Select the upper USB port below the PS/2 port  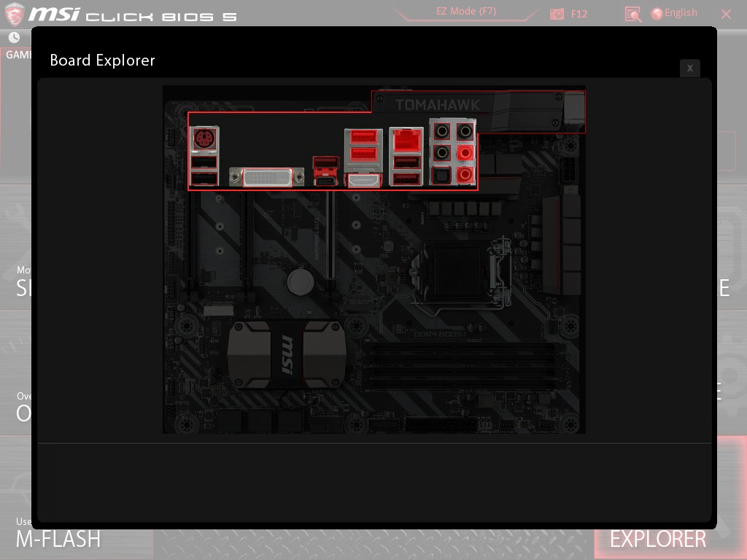coord(204,163)
